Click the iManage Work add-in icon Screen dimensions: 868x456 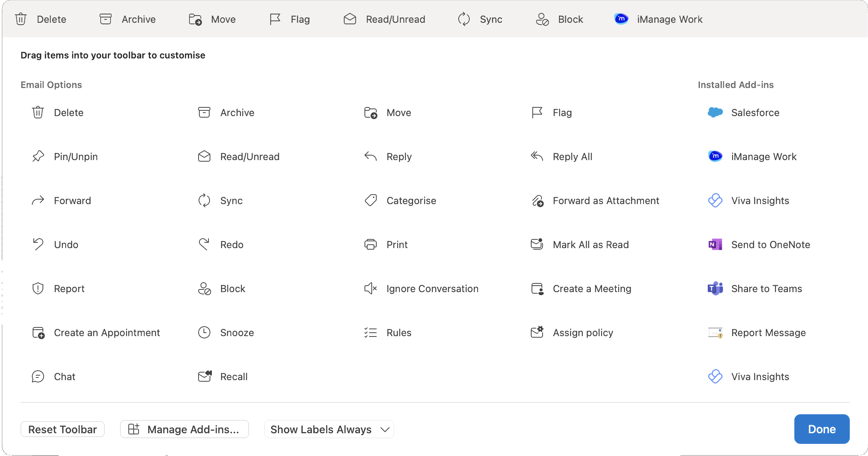coord(715,156)
